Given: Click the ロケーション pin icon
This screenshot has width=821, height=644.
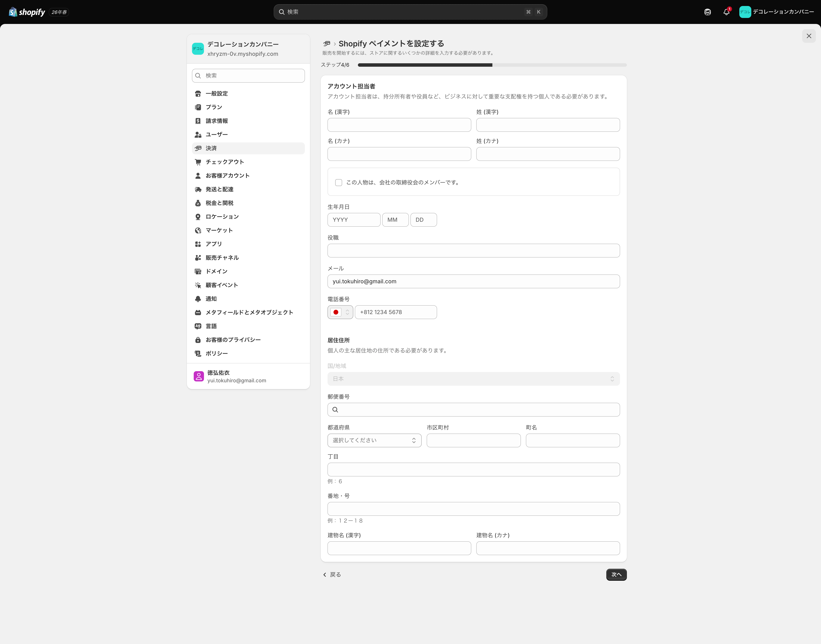Looking at the screenshot, I should (x=198, y=217).
